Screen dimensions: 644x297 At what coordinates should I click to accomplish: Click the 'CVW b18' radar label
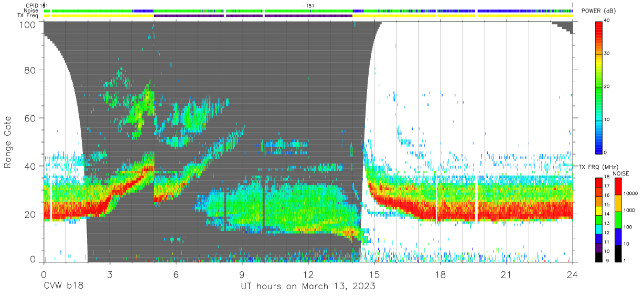click(x=63, y=286)
